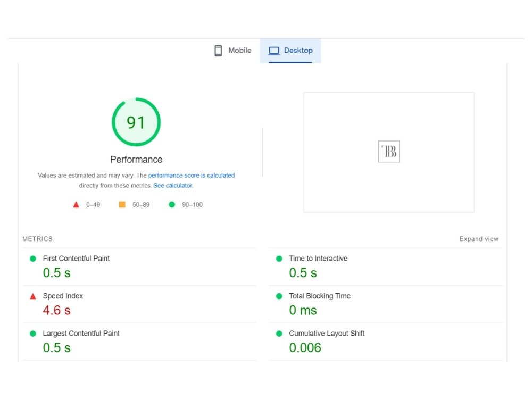Click the Performance heading label

click(136, 160)
